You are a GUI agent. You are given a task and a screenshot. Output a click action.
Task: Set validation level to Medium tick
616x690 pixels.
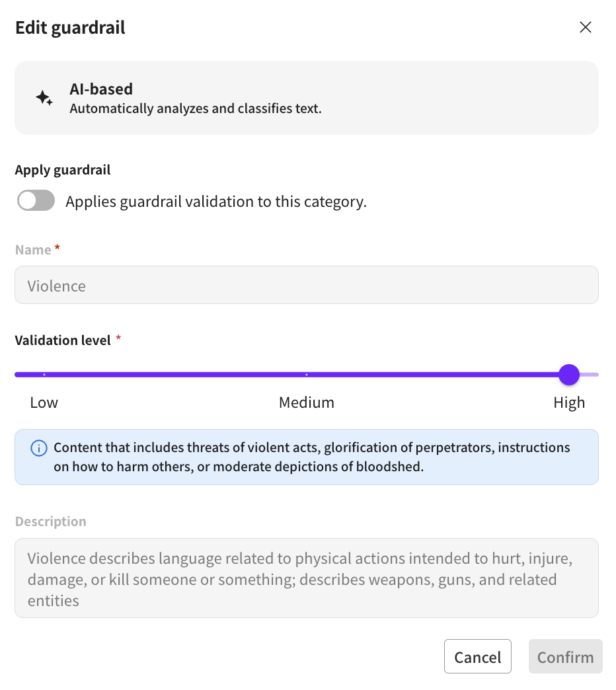pos(307,375)
